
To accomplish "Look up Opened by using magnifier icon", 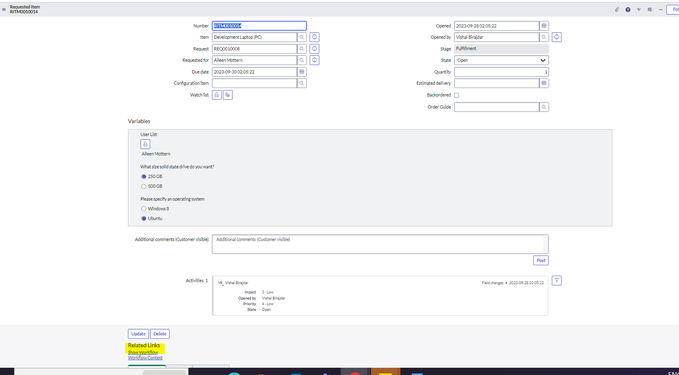I will [544, 37].
